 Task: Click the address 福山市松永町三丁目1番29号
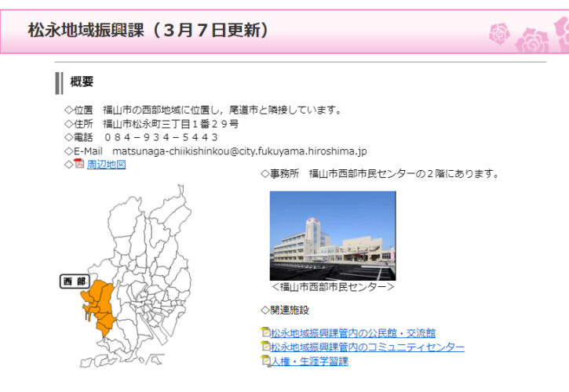pos(170,124)
